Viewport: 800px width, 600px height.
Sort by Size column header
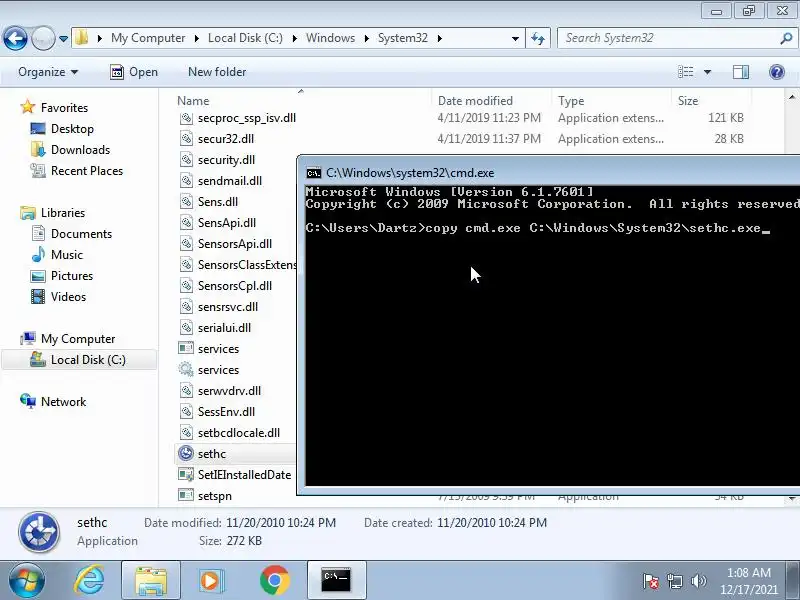tap(687, 101)
